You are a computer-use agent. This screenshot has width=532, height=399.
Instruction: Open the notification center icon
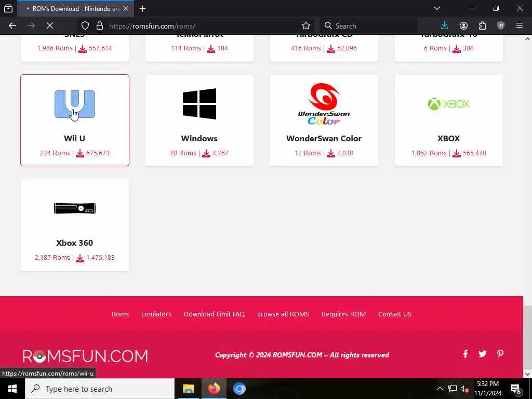coord(516,389)
